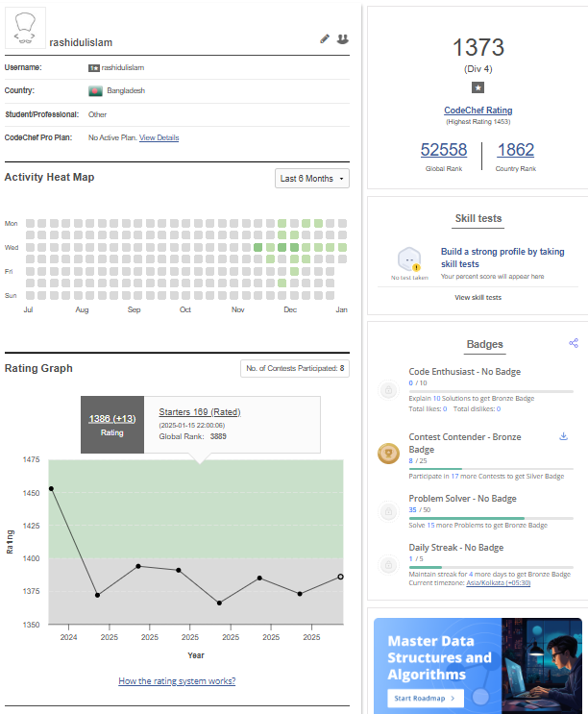Image resolution: width=588 pixels, height=714 pixels.
Task: Click the Code Enthusiast progress bar
Action: (491, 391)
